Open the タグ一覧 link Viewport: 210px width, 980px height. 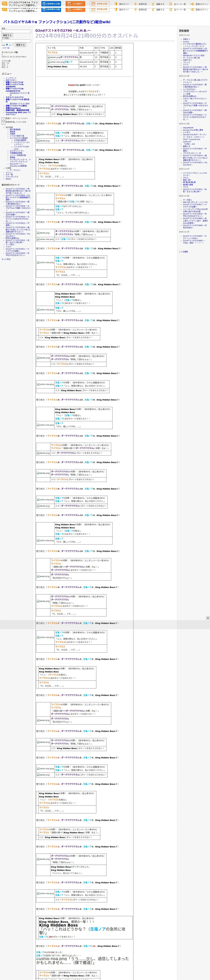pos(6,48)
